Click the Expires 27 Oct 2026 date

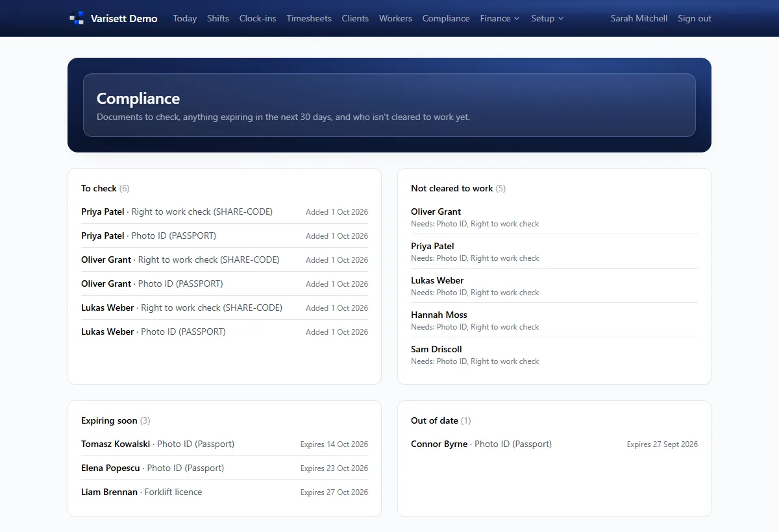334,492
